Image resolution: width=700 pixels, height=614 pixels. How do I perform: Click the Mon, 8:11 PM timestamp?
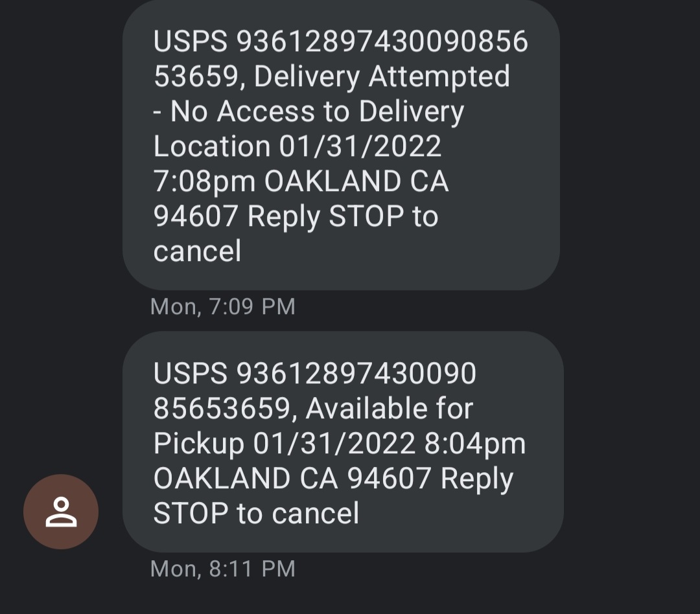coord(222,569)
